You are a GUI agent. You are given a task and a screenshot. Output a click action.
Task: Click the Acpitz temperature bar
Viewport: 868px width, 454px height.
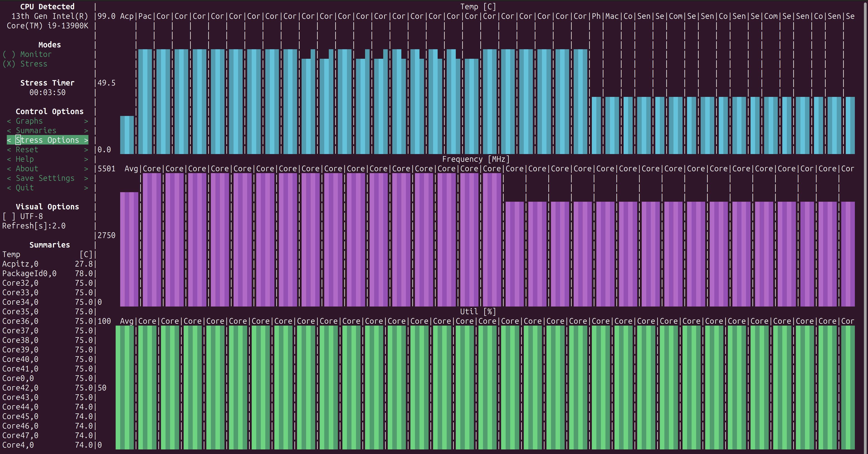point(127,135)
